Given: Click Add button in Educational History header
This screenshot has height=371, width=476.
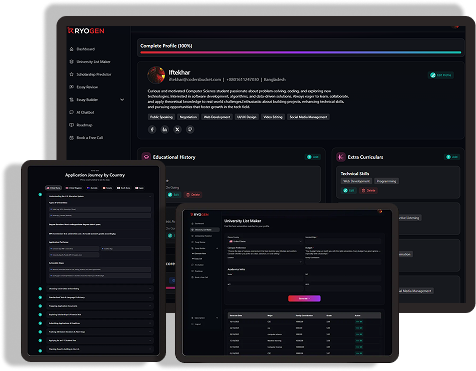Looking at the screenshot, I should pos(313,157).
